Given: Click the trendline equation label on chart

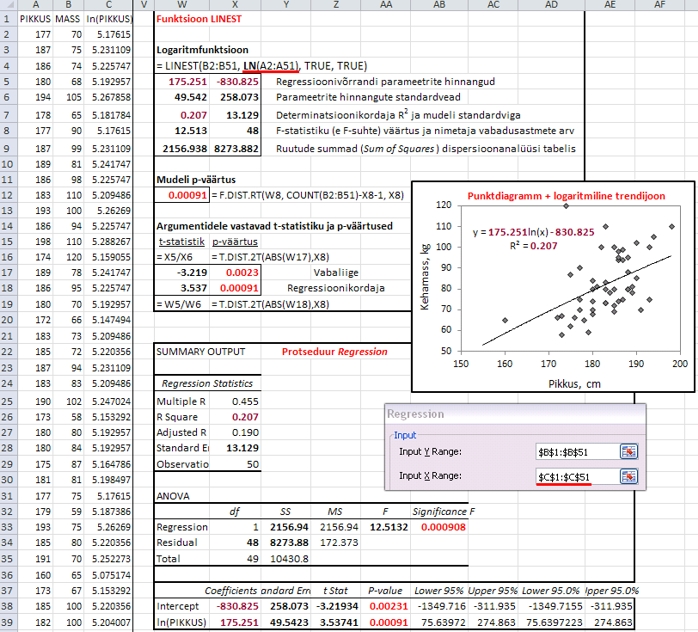Looking at the screenshot, I should click(x=533, y=239).
